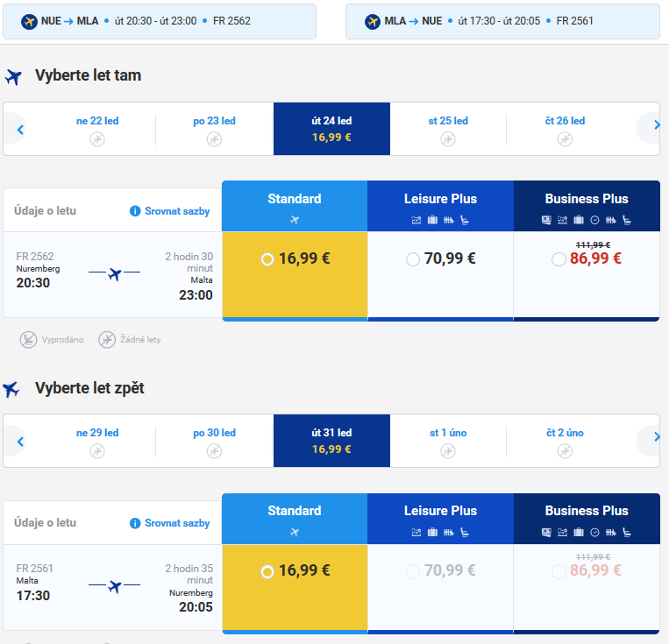The image size is (669, 644).
Task: Click the return info icon beside Srovnat sazby
Action: [x=135, y=523]
